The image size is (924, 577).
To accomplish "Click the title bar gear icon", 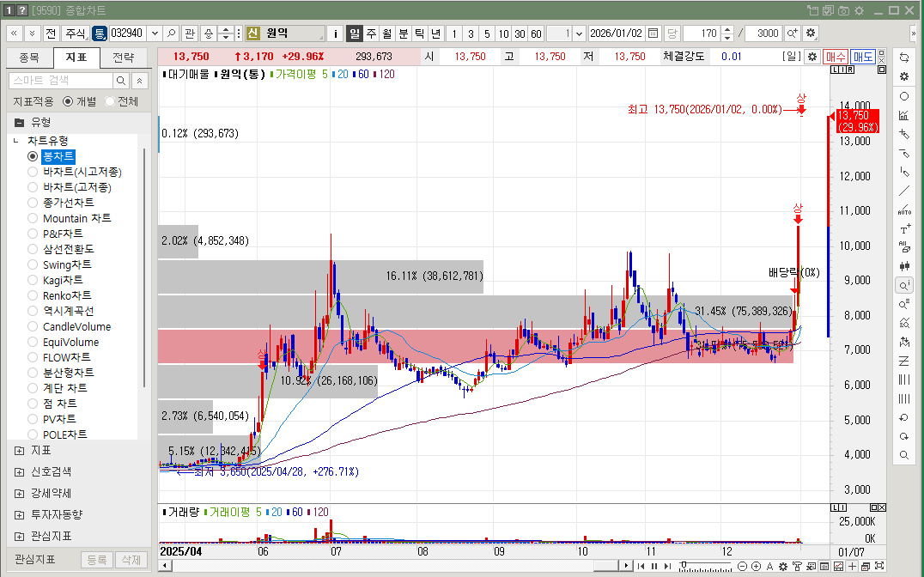I will click(860, 10).
